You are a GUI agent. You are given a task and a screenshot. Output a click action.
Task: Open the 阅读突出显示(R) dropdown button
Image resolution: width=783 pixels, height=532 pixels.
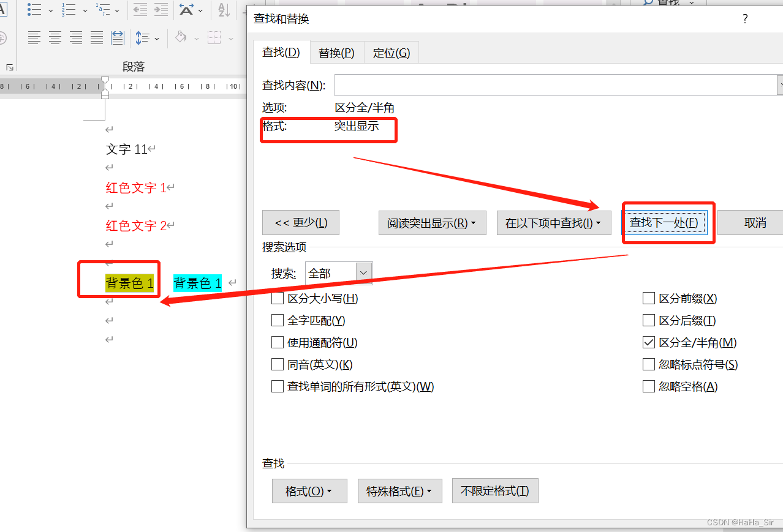433,223
